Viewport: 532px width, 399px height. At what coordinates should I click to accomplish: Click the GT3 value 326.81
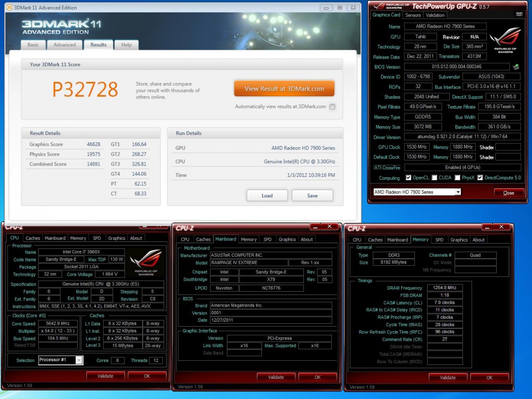(139, 164)
